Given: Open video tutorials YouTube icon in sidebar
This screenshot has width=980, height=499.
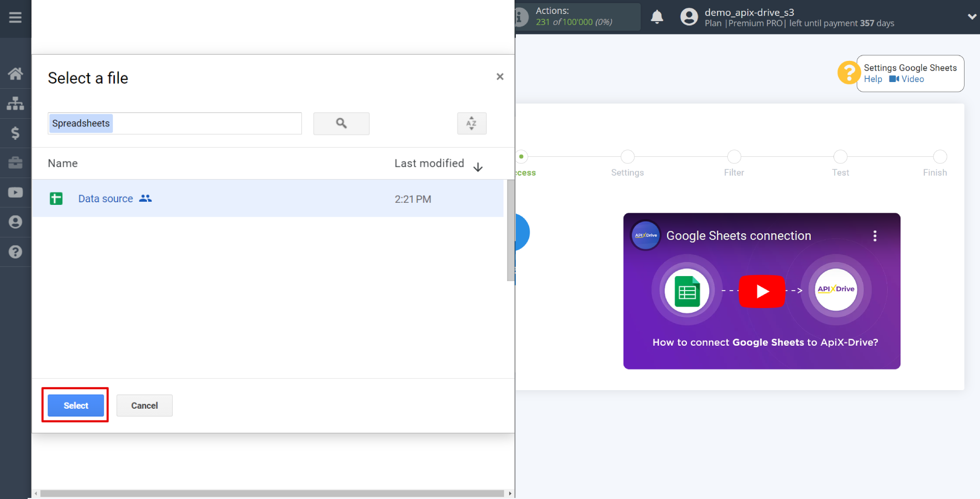Looking at the screenshot, I should pyautogui.click(x=15, y=192).
